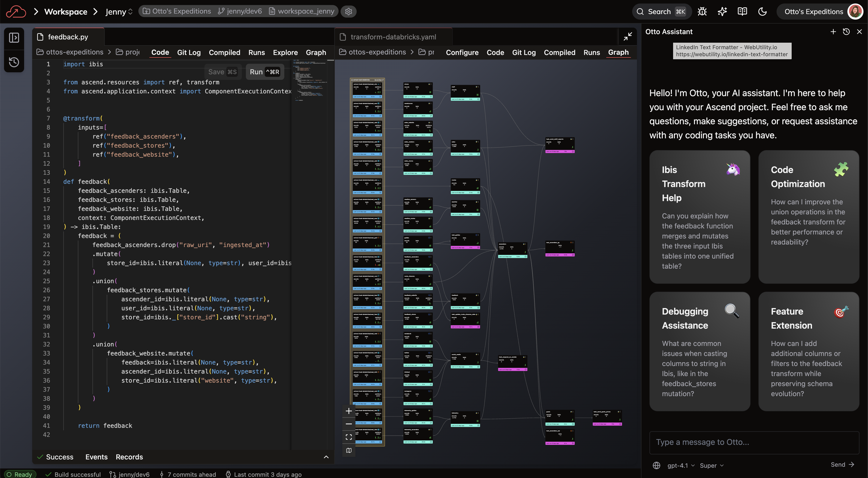Open the history clock icon in sidebar
The width and height of the screenshot is (868, 478).
point(14,62)
